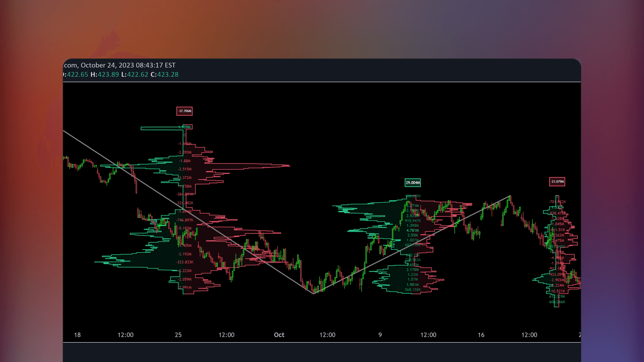This screenshot has height=362, width=644.
Task: Click the -23.079M red total label
Action: coord(557,182)
